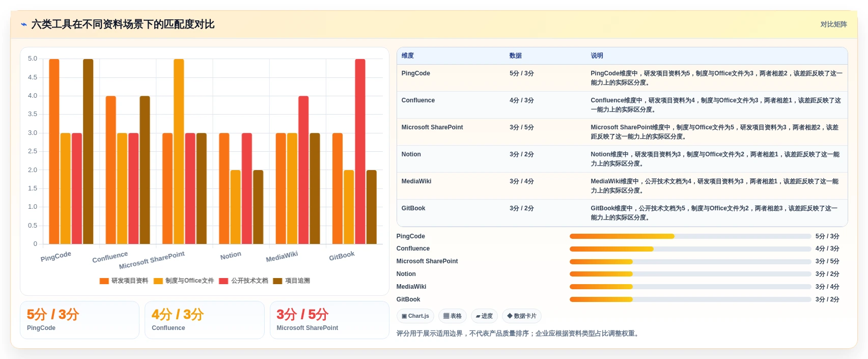Click the 进度 tag chip
868x359 pixels.
point(484,316)
